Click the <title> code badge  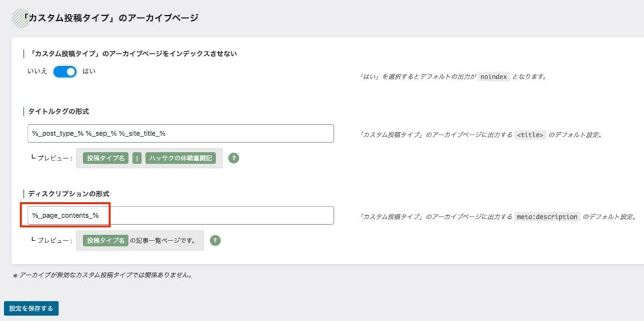pyautogui.click(x=530, y=135)
